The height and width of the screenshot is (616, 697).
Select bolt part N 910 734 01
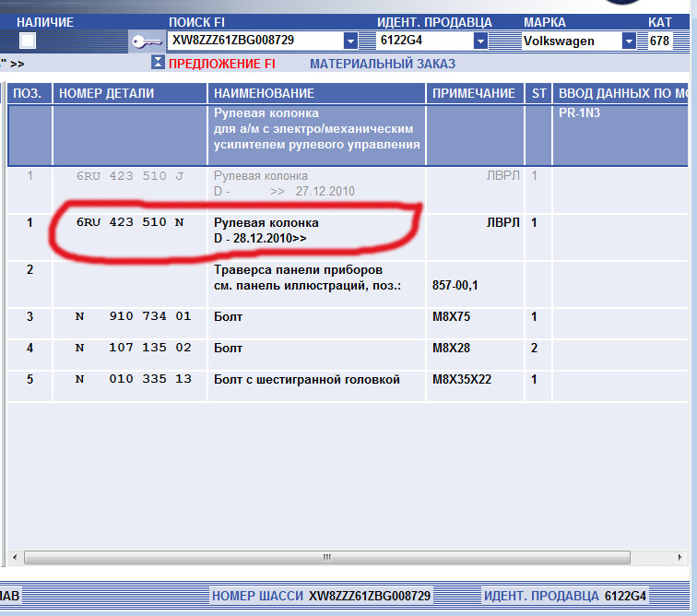(133, 317)
